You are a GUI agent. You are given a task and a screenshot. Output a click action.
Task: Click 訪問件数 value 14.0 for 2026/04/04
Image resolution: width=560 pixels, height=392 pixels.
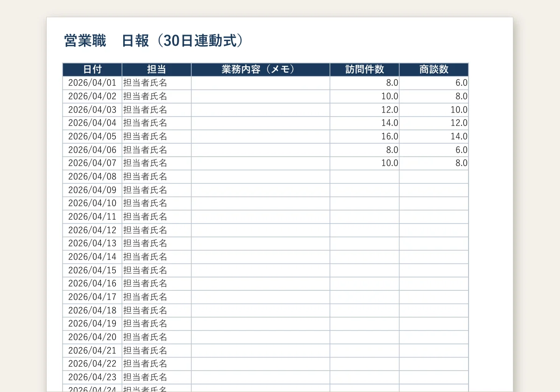[365, 123]
